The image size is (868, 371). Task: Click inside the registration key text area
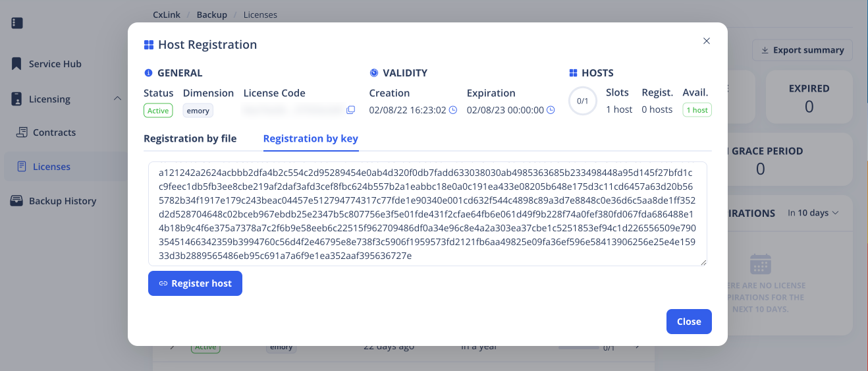[x=427, y=214]
